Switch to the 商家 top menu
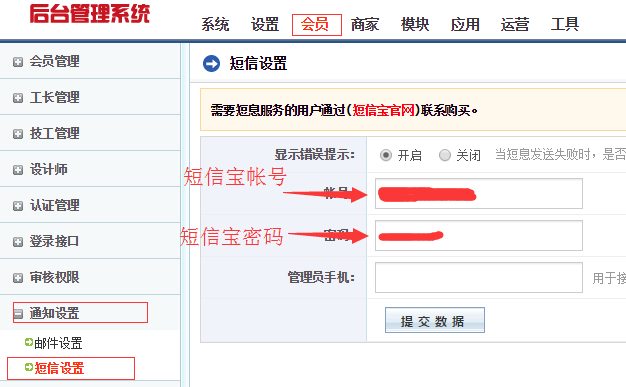 [365, 25]
